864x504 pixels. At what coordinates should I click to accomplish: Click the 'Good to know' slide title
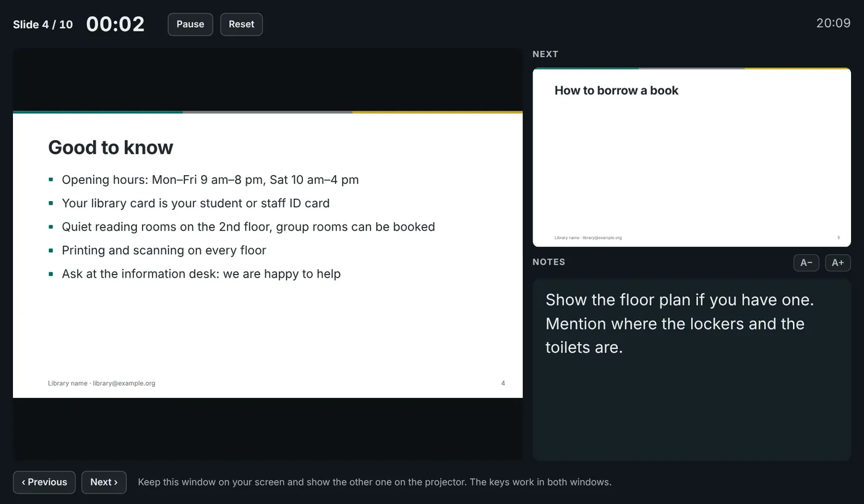coord(110,147)
